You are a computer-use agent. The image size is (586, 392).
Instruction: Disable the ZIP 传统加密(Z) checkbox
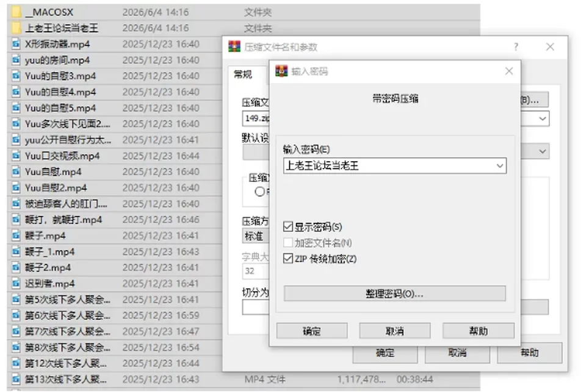288,259
